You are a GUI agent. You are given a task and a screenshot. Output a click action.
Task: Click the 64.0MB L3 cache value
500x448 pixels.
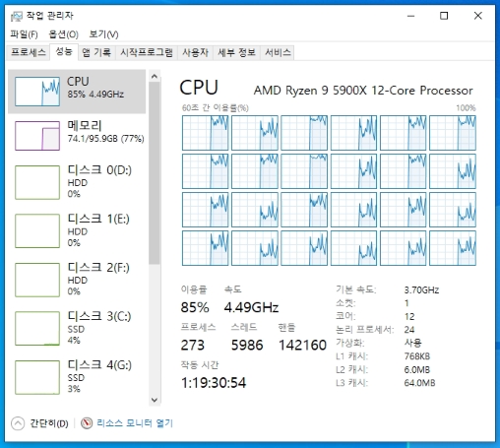point(419,383)
